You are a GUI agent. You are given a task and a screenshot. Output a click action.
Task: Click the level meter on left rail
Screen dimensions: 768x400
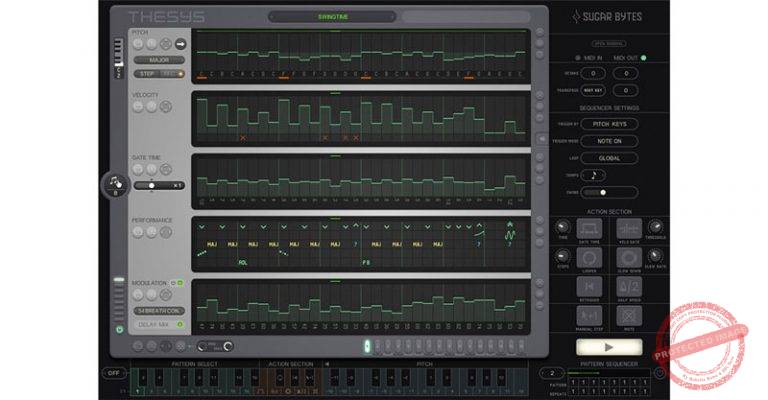tap(119, 299)
